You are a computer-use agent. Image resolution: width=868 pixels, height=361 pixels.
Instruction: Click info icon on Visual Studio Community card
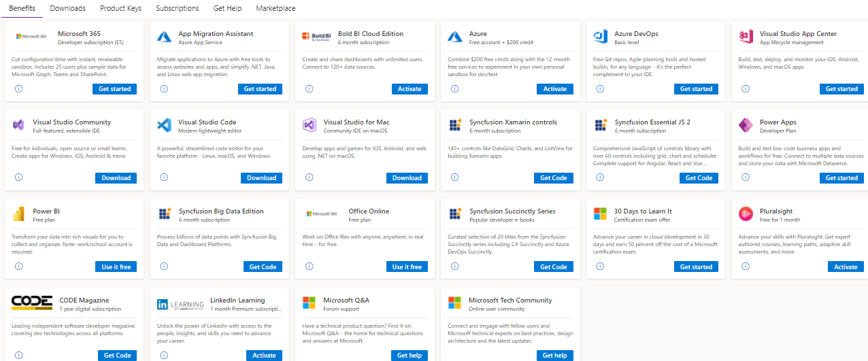pos(19,177)
